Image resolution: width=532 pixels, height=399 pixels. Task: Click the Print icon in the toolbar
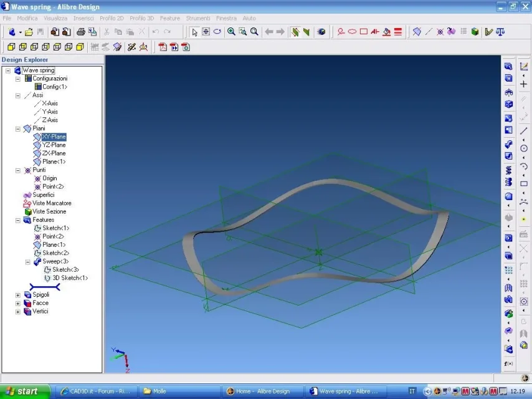pyautogui.click(x=81, y=32)
